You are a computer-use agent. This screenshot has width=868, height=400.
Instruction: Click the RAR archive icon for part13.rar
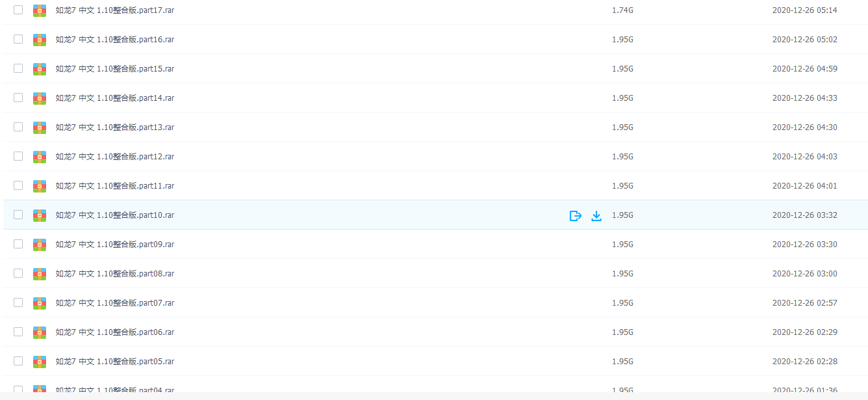(x=40, y=127)
